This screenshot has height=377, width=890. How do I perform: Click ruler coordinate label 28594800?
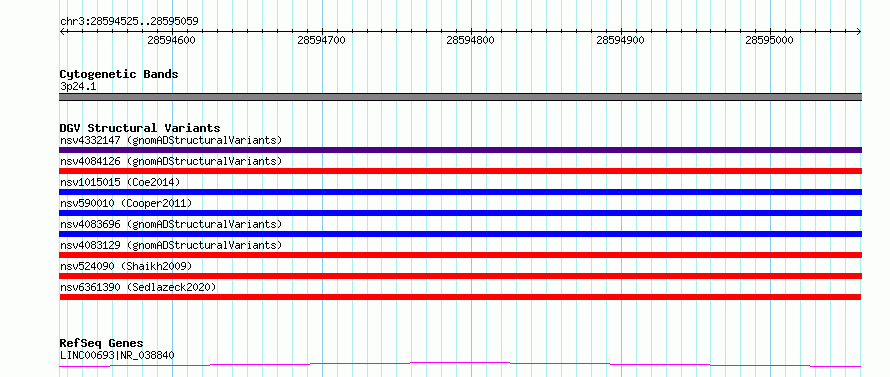point(471,40)
